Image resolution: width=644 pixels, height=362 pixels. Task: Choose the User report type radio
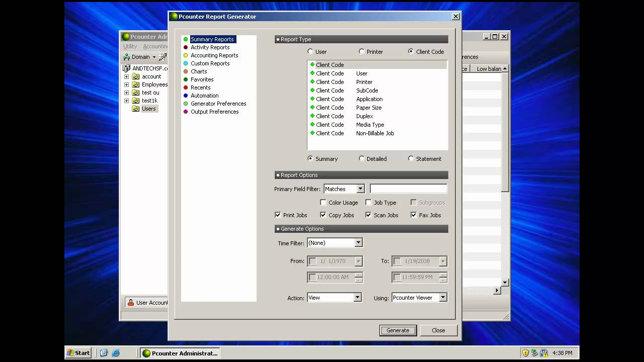coord(310,51)
